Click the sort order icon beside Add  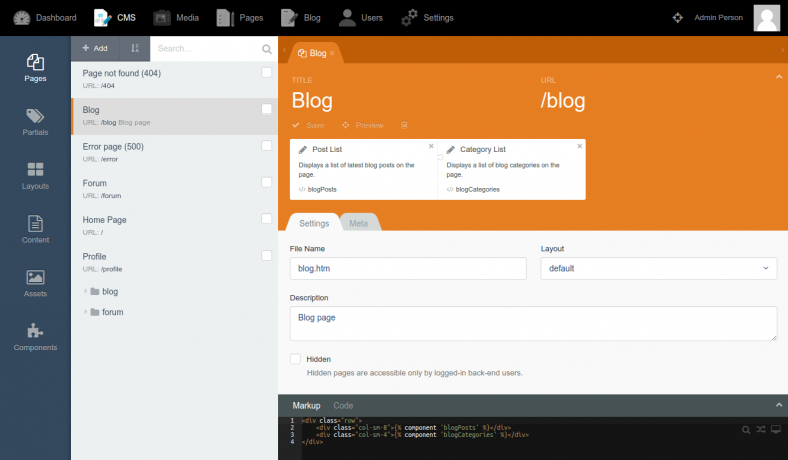coord(135,48)
